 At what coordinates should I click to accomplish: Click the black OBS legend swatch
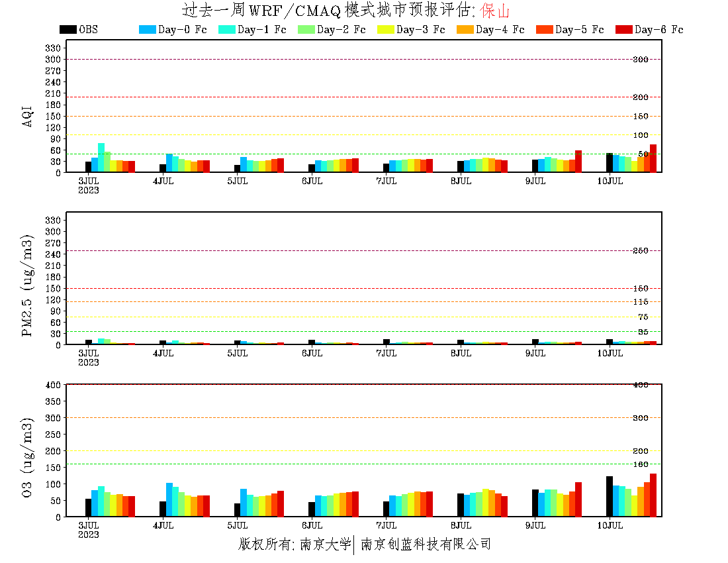(68, 29)
